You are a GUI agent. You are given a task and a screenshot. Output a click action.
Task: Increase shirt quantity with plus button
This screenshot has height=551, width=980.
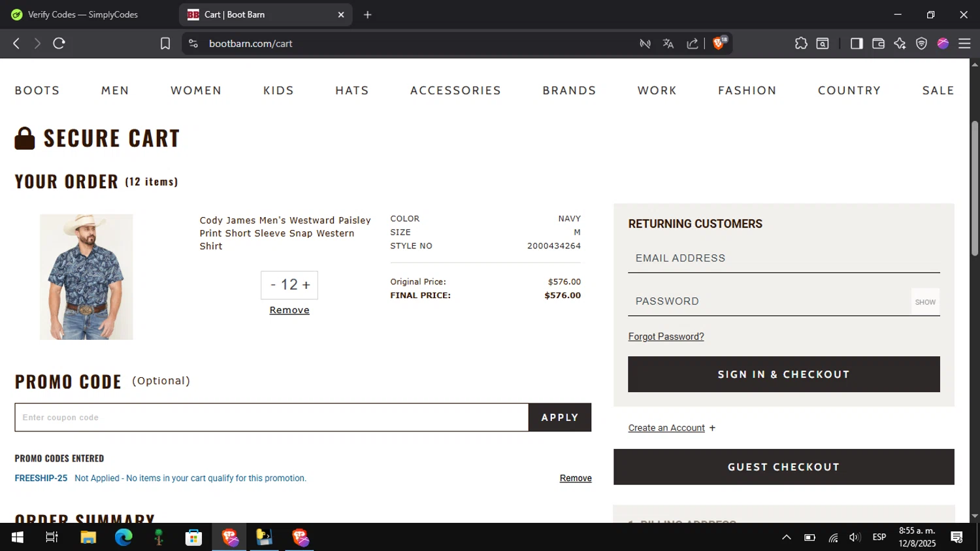click(x=306, y=285)
